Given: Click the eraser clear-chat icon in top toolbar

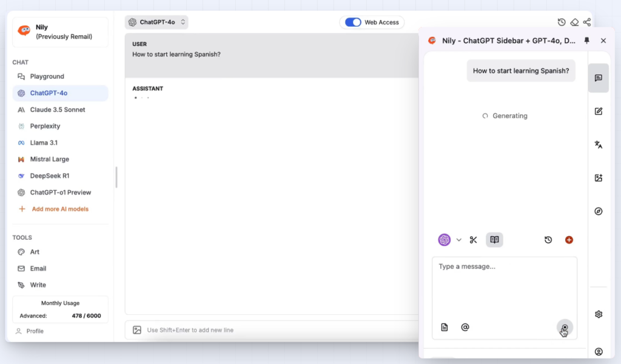Looking at the screenshot, I should [574, 22].
